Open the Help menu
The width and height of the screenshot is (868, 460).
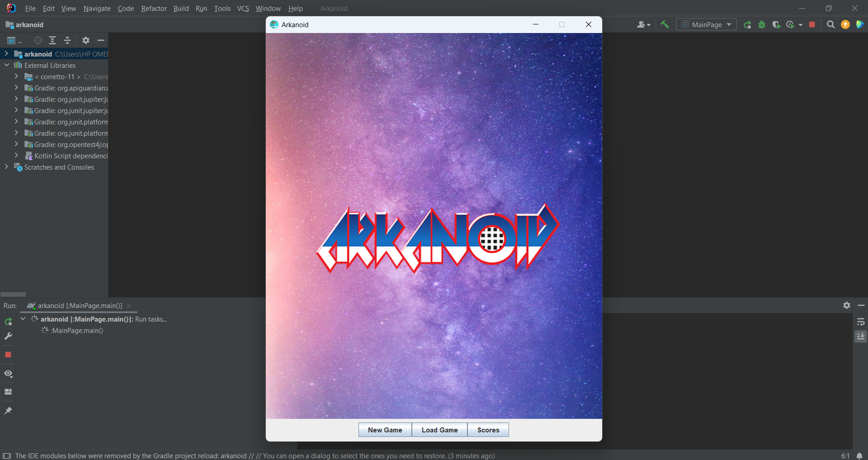tap(295, 9)
